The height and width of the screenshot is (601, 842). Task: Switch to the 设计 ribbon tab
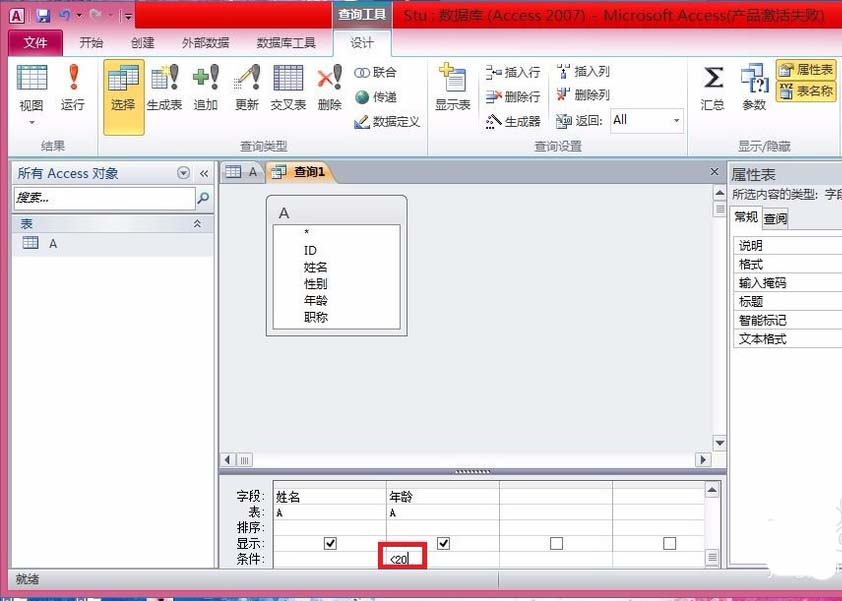tap(362, 42)
